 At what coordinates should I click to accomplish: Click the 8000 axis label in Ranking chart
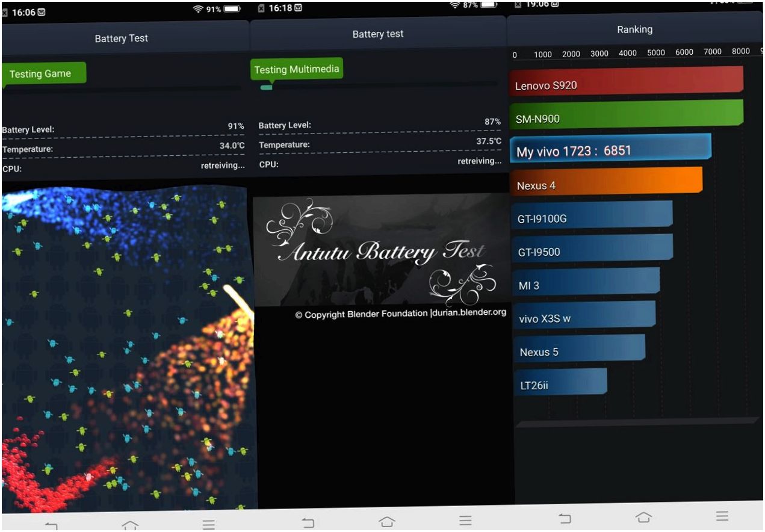pos(741,52)
